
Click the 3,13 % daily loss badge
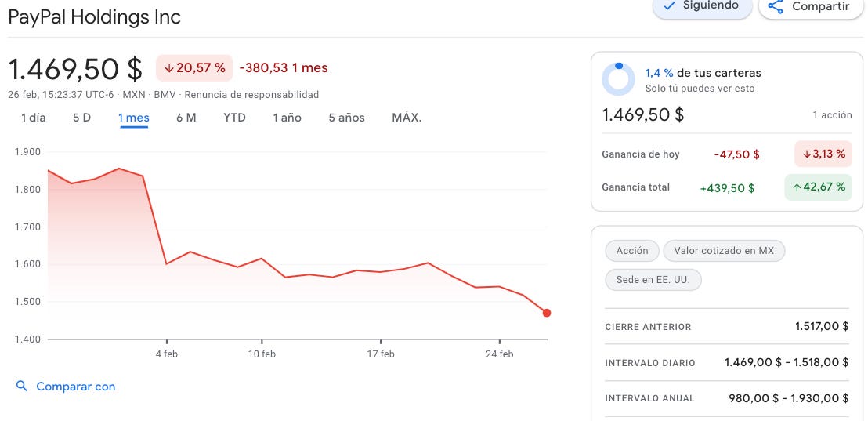click(x=823, y=154)
